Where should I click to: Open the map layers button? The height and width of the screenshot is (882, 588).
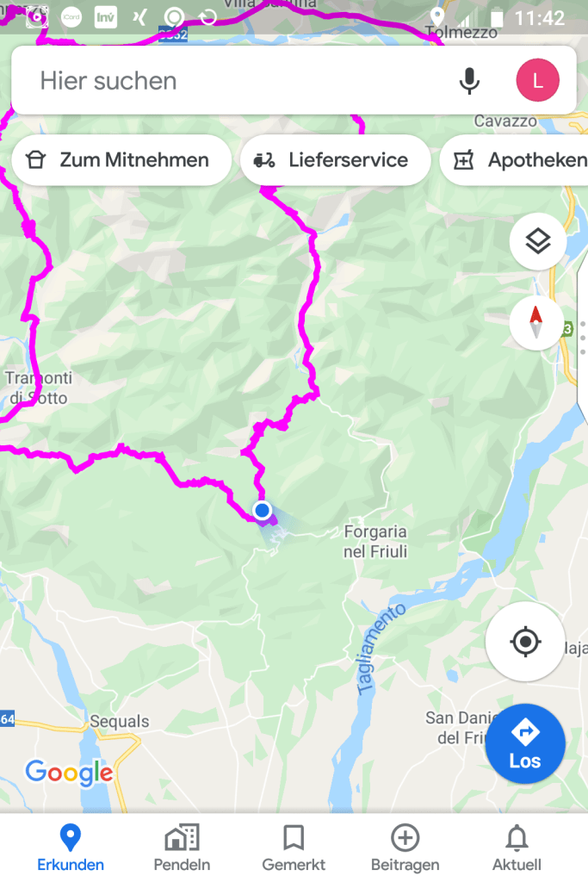click(x=537, y=241)
